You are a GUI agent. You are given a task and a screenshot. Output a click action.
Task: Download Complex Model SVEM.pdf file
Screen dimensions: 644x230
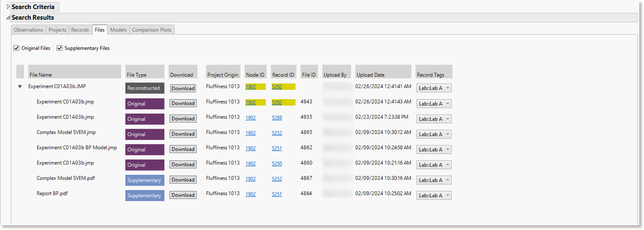click(x=183, y=180)
